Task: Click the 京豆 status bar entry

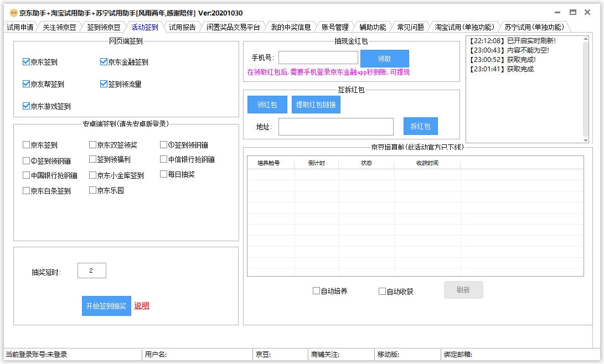Action: 263,355
